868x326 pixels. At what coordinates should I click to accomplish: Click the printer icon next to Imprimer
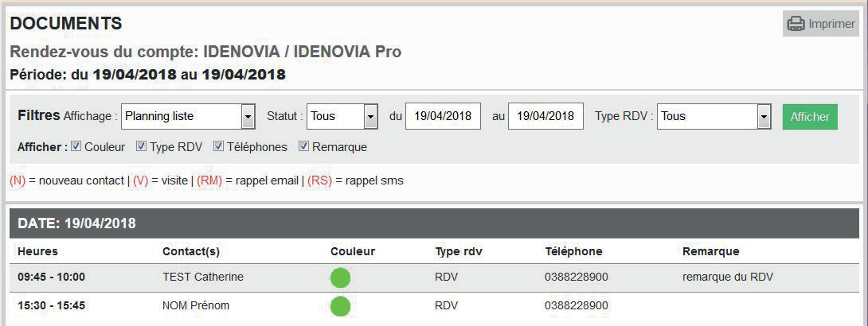coord(796,24)
